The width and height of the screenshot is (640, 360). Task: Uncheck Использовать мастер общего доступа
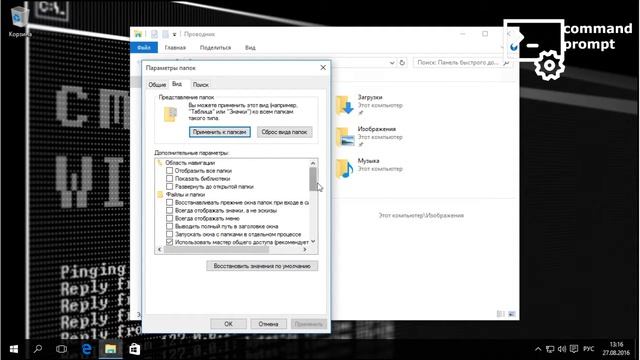tap(169, 242)
